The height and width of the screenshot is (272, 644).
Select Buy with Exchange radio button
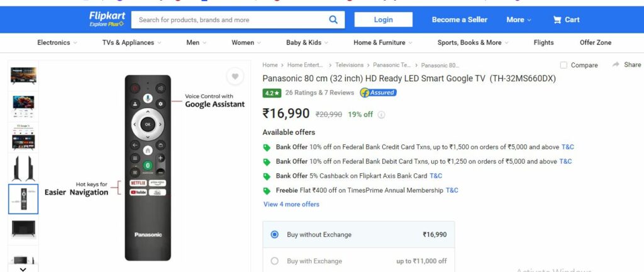point(274,261)
